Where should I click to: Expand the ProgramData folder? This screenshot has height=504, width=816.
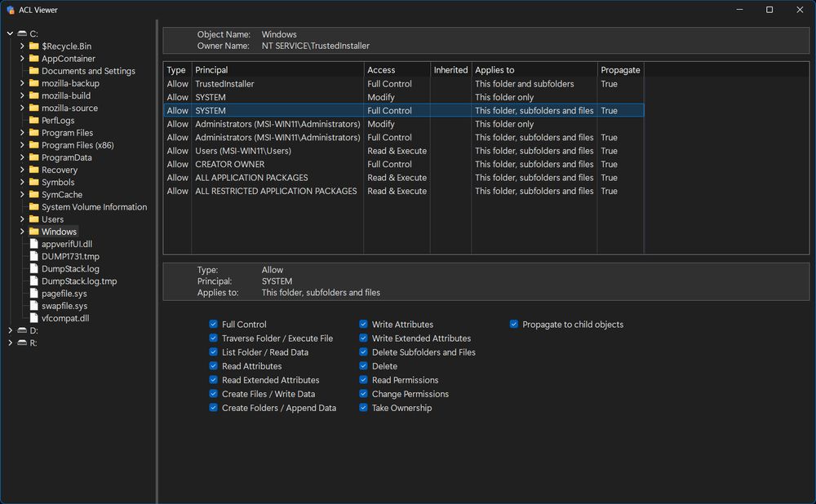click(22, 157)
